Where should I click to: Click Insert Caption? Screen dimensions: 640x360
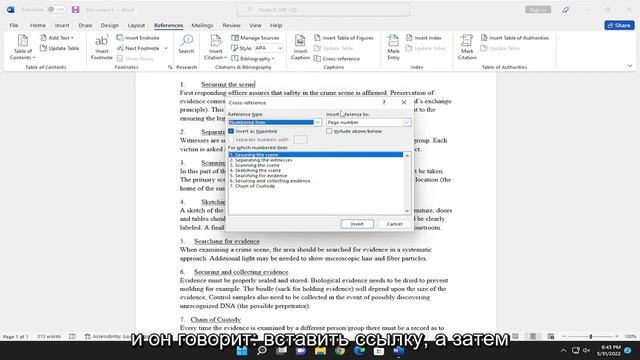(300, 47)
